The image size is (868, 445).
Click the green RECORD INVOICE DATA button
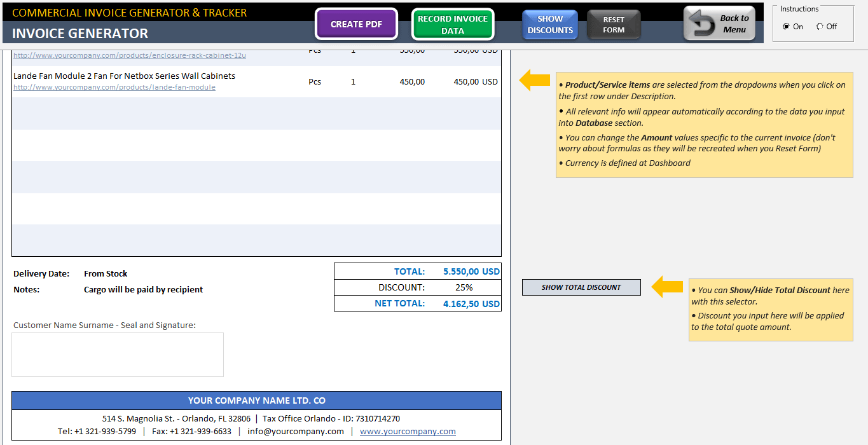coord(453,24)
